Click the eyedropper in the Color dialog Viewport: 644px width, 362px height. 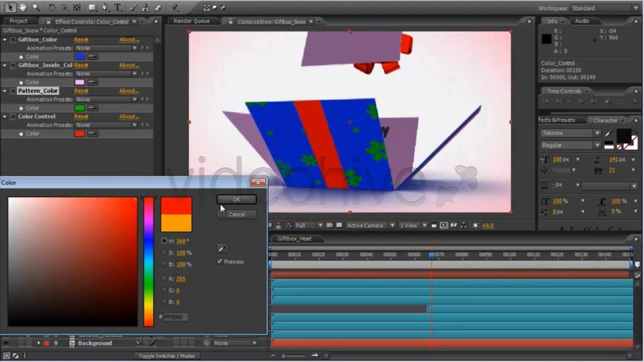pos(222,248)
